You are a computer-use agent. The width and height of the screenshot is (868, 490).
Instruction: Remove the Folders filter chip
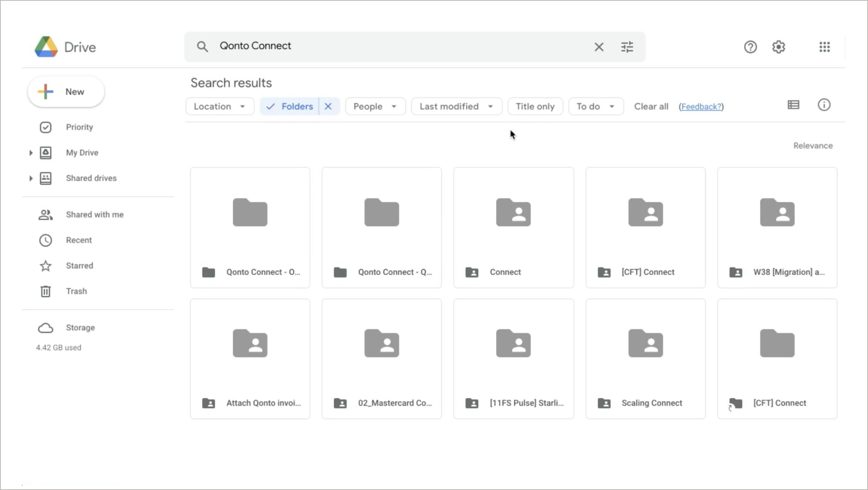click(328, 106)
